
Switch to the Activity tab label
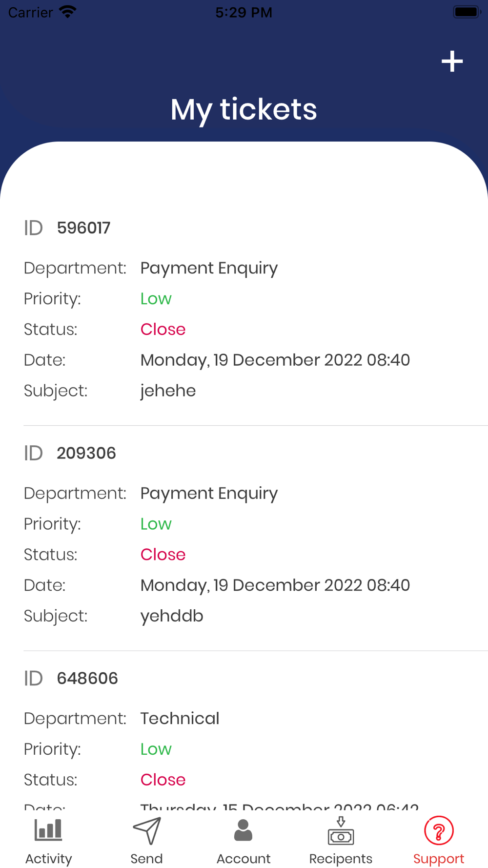tap(48, 859)
